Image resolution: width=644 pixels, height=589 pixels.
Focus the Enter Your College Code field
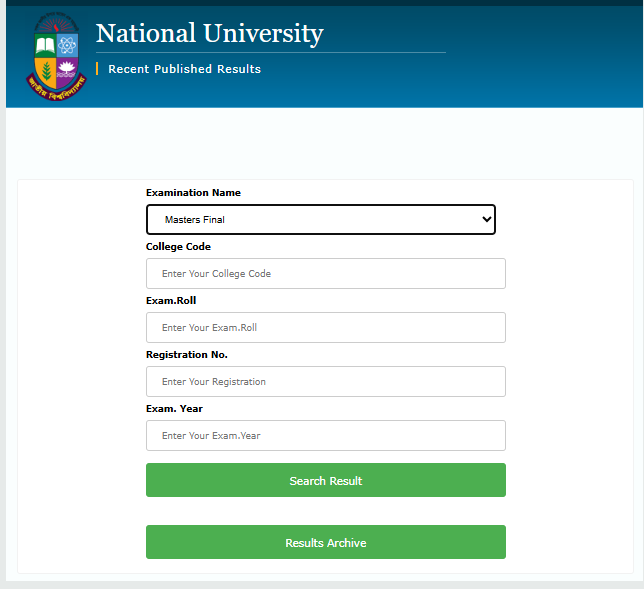325,273
